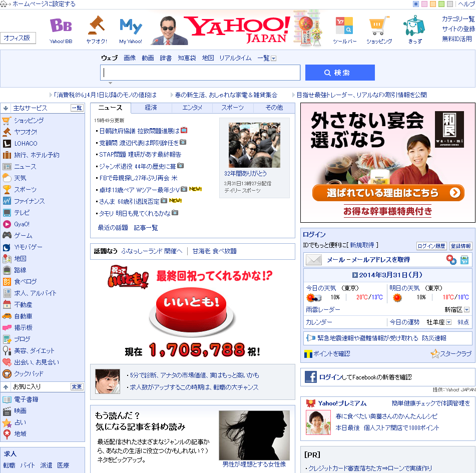This screenshot has height=473, width=476.
Task: Open the sidebar 電子書籍 book icon
Action: click(x=7, y=399)
